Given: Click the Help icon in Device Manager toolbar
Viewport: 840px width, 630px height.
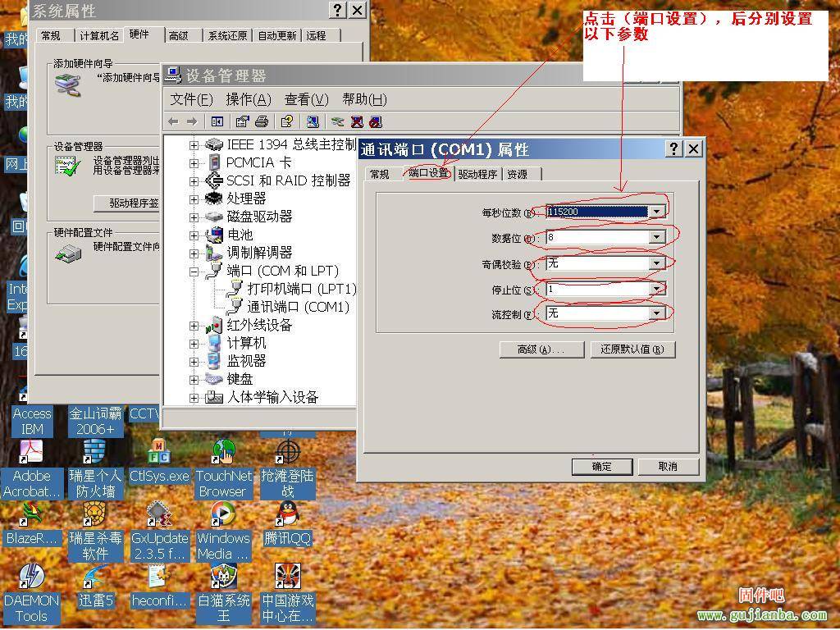Looking at the screenshot, I should click(286, 121).
